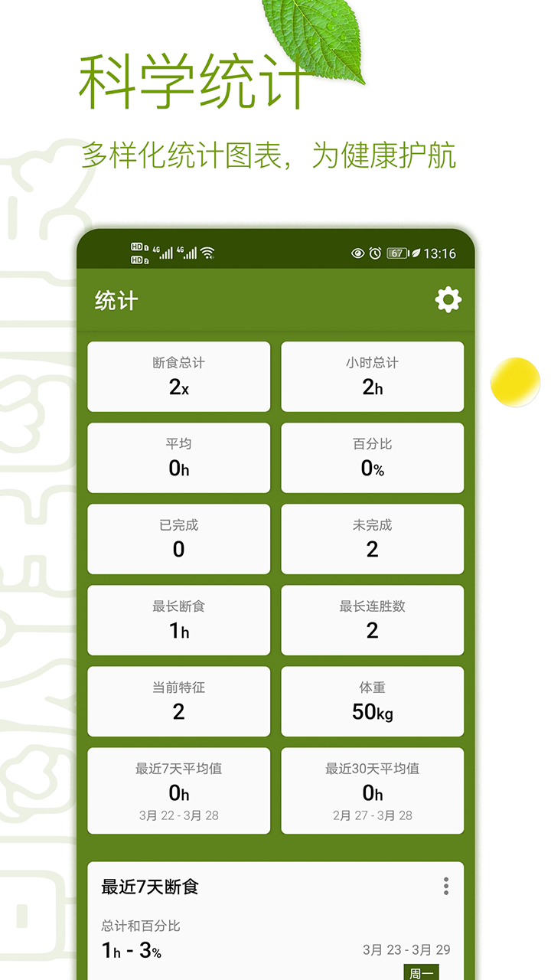Tap the alarm clock icon in the status bar
Viewport: 551px width, 980px height.
click(374, 253)
